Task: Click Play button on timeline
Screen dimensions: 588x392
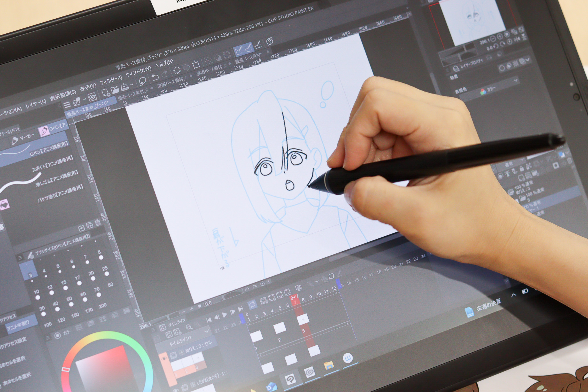Action: pyautogui.click(x=225, y=315)
